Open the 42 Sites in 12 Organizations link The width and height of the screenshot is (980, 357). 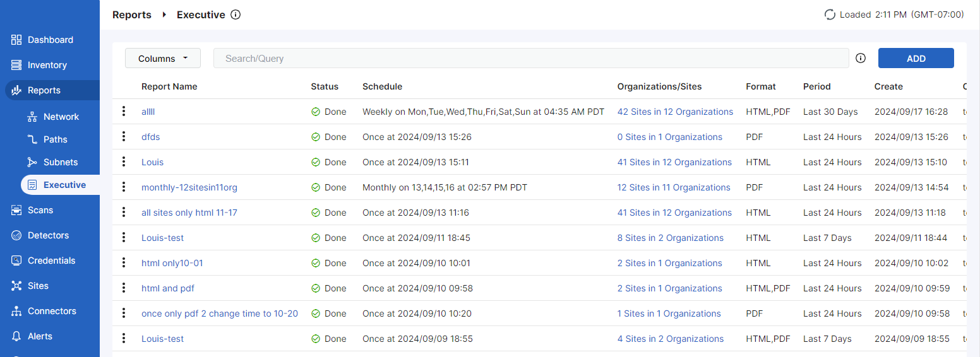(x=675, y=112)
